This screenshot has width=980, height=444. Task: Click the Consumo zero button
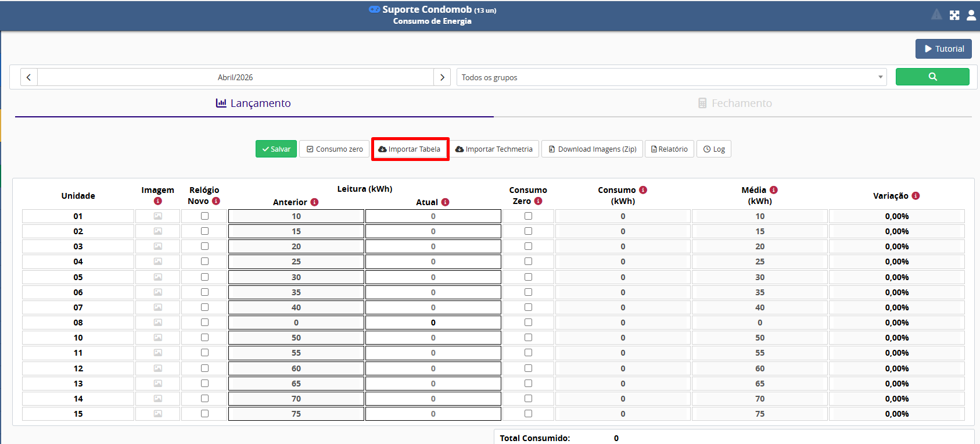335,149
